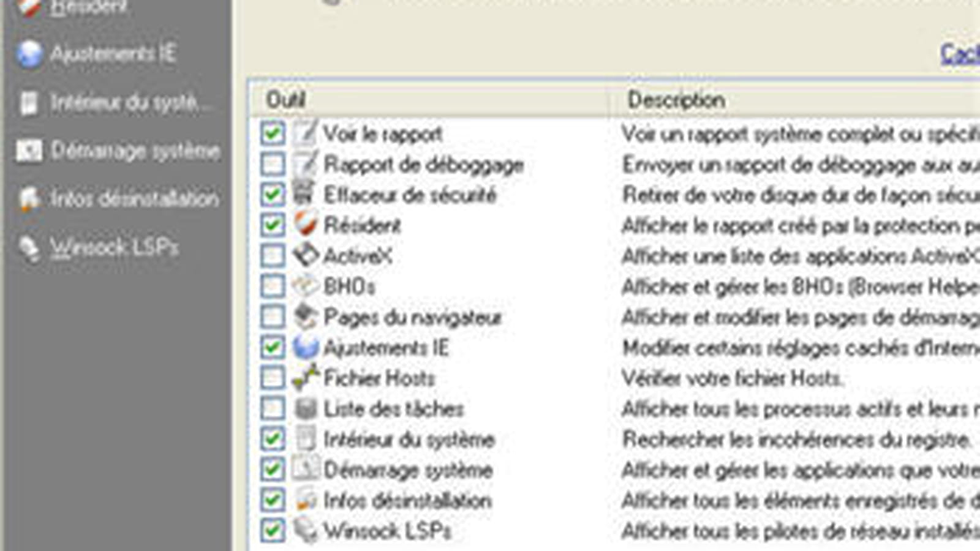Uncheck the Résident checkbox
This screenshot has height=551, width=980.
(273, 225)
